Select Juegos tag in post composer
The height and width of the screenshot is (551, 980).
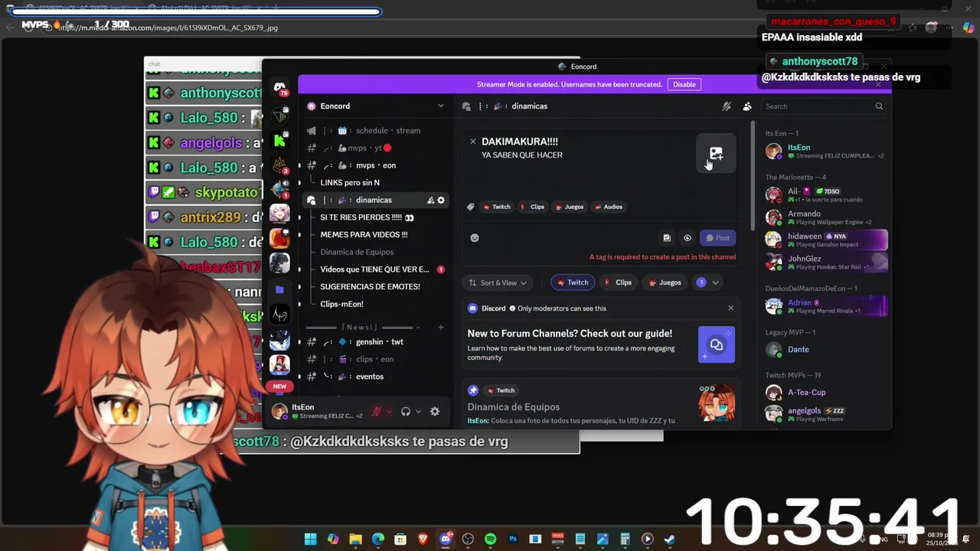[569, 207]
